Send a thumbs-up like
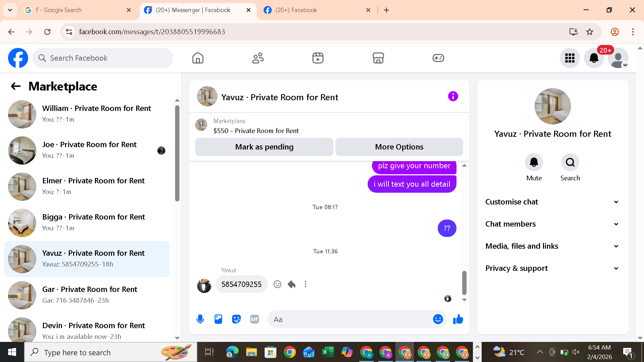 (x=458, y=319)
